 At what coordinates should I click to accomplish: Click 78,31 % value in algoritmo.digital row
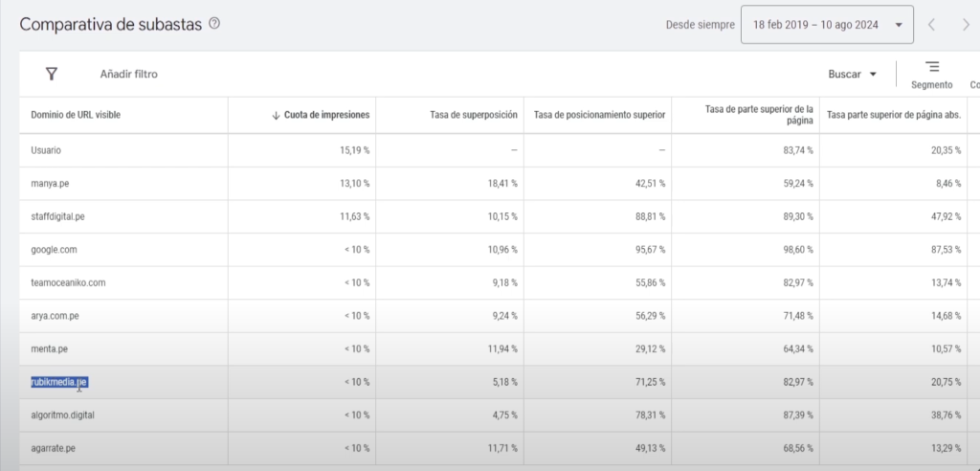click(651, 415)
